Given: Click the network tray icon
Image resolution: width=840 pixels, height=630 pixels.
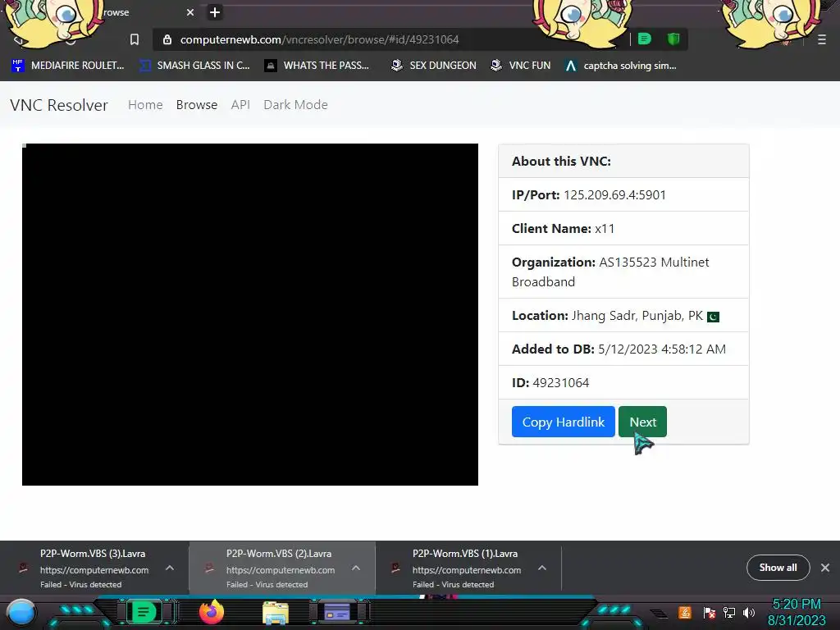Looking at the screenshot, I should pyautogui.click(x=729, y=612).
